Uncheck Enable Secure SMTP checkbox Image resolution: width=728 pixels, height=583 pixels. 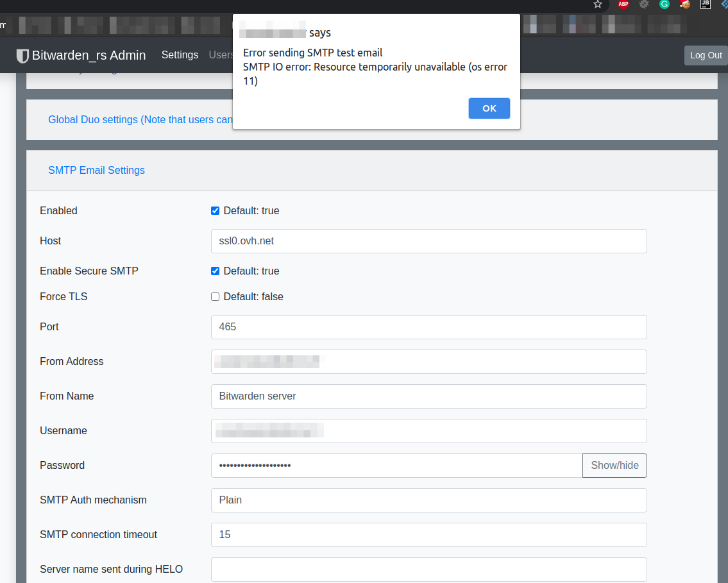[215, 271]
